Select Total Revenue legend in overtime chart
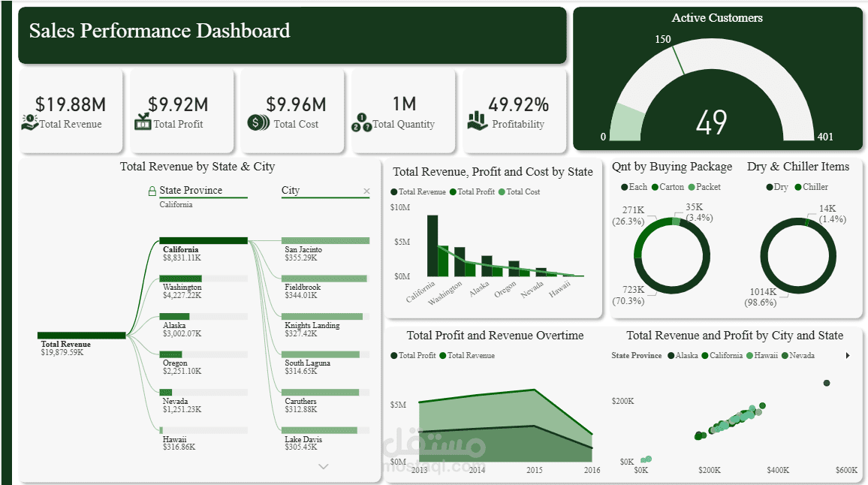The image size is (868, 485). [x=467, y=355]
